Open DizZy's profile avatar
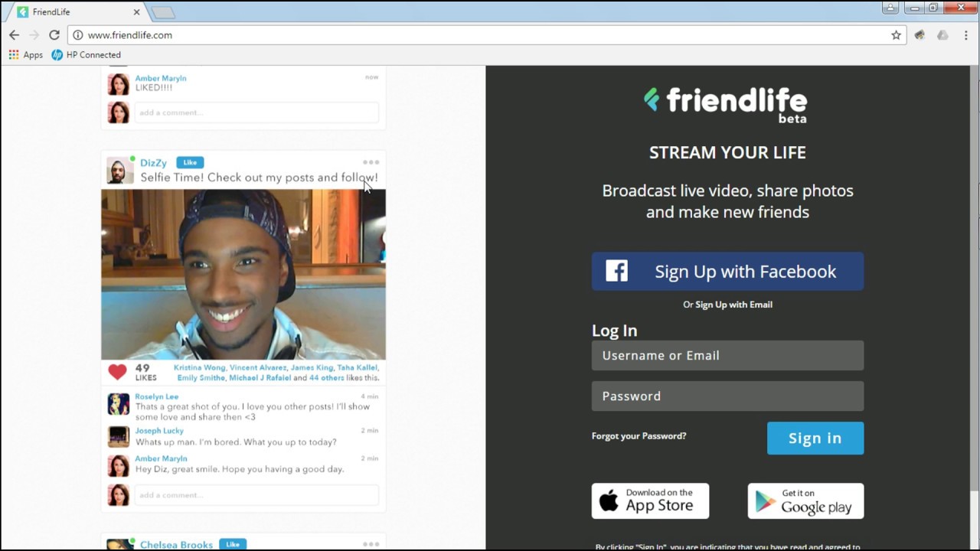 119,171
